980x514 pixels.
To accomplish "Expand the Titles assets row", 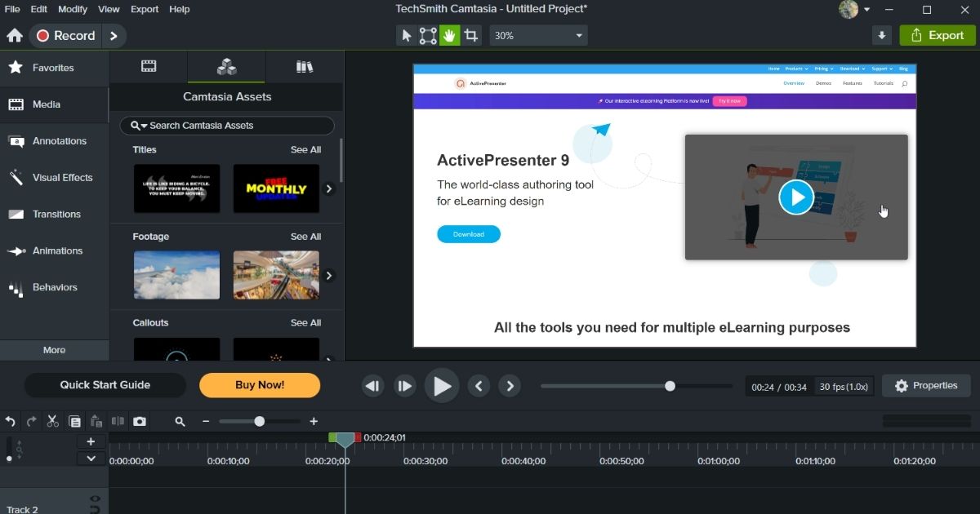I will [x=329, y=188].
